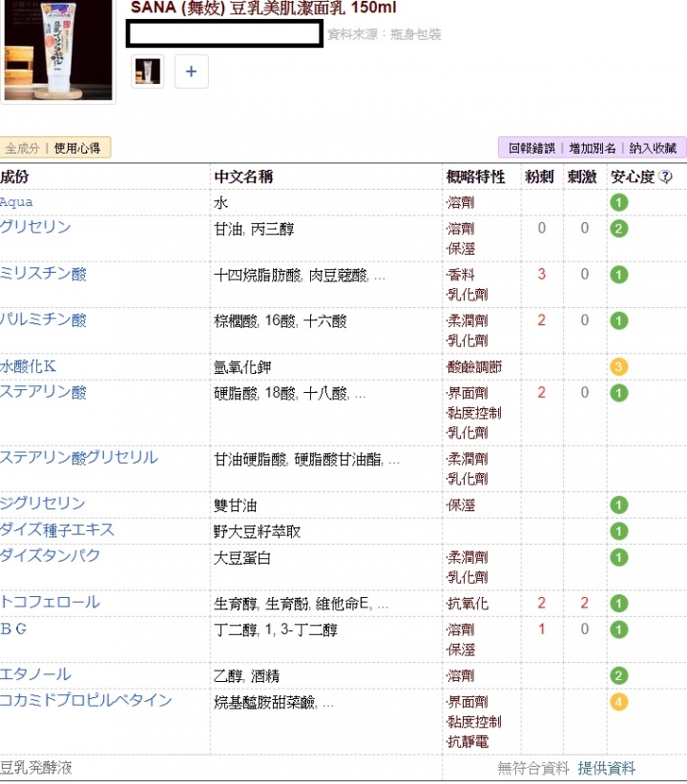Click the orange safety badge 3 for 水酸化K
The width and height of the screenshot is (687, 784).
[619, 366]
